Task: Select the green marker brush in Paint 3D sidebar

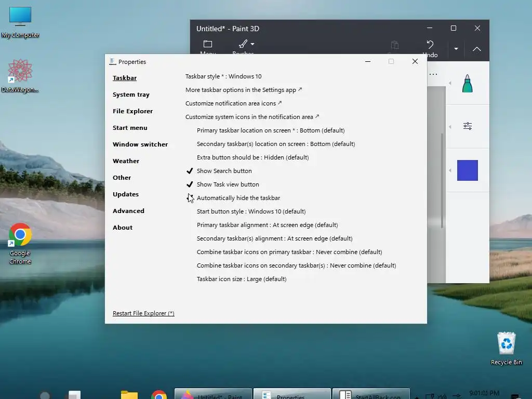Action: tap(467, 84)
